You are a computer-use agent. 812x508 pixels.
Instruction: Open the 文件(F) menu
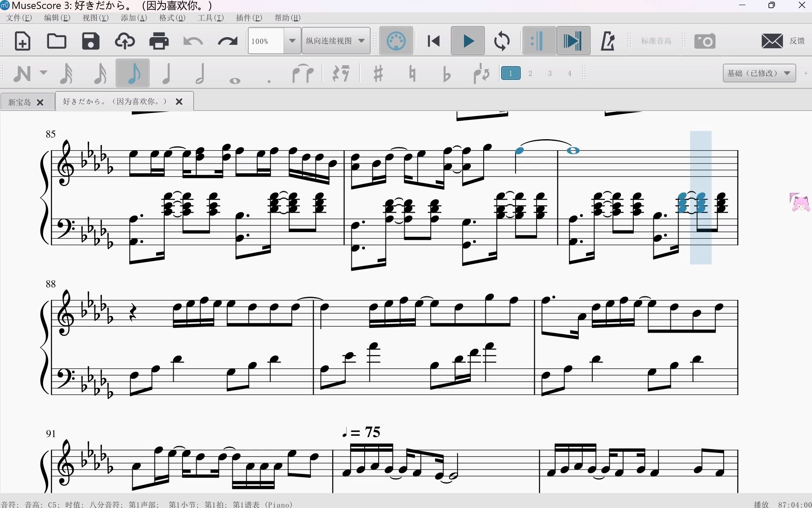(x=19, y=18)
